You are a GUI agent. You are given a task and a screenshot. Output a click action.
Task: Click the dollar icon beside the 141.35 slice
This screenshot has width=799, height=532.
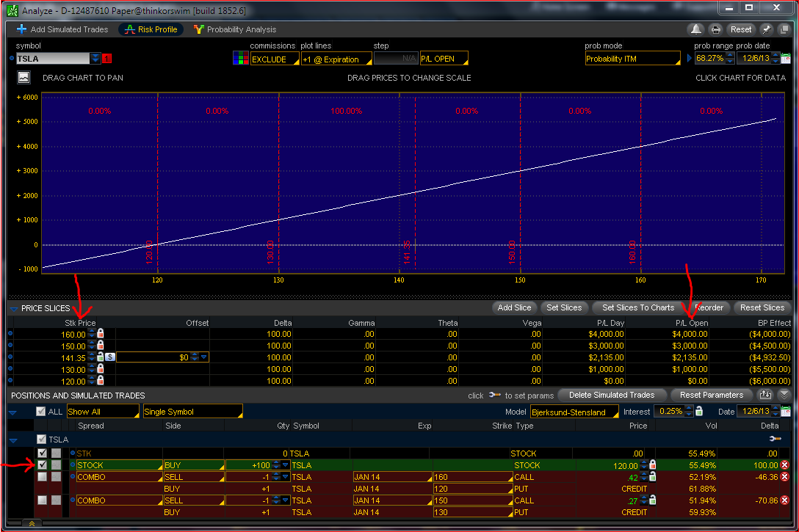(x=110, y=357)
